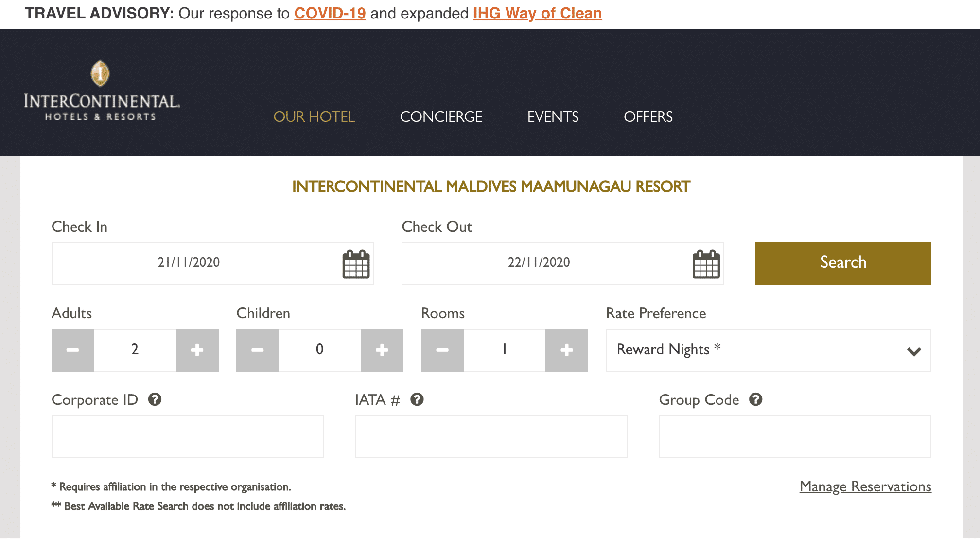
Task: Click the Rooms decrease minus icon
Action: point(442,349)
